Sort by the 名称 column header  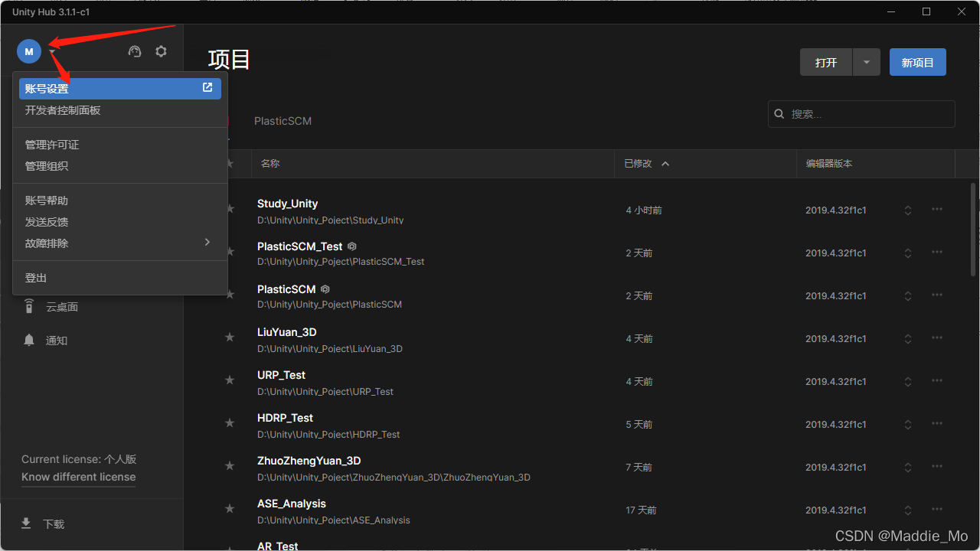270,164
